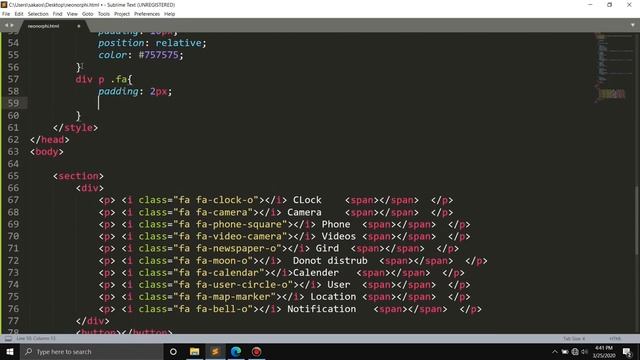Click the closing </head> tag
640x360 pixels.
tap(50, 140)
